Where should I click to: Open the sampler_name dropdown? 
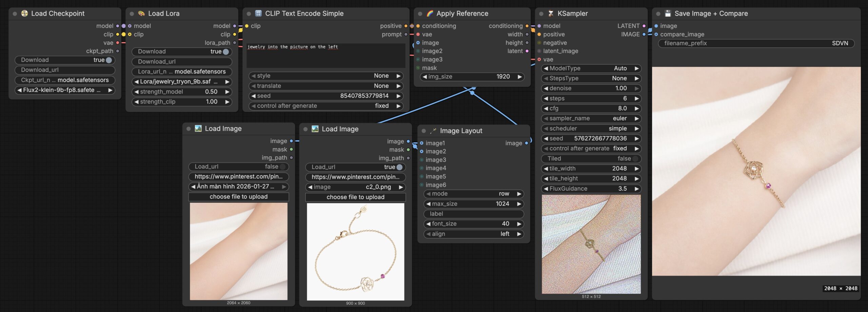point(591,118)
